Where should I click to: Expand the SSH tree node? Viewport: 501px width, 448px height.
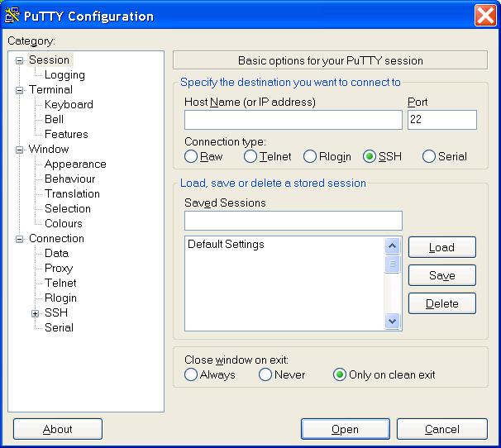[x=36, y=313]
